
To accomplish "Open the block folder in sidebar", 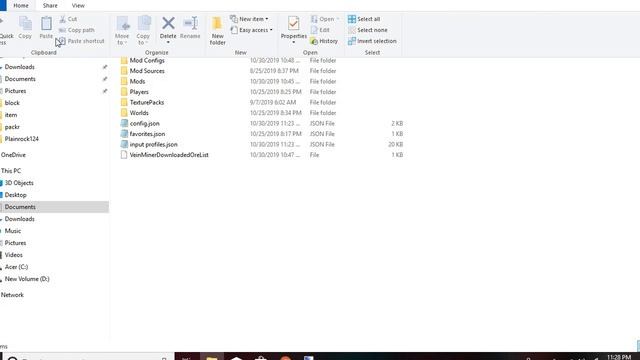I will coord(12,103).
